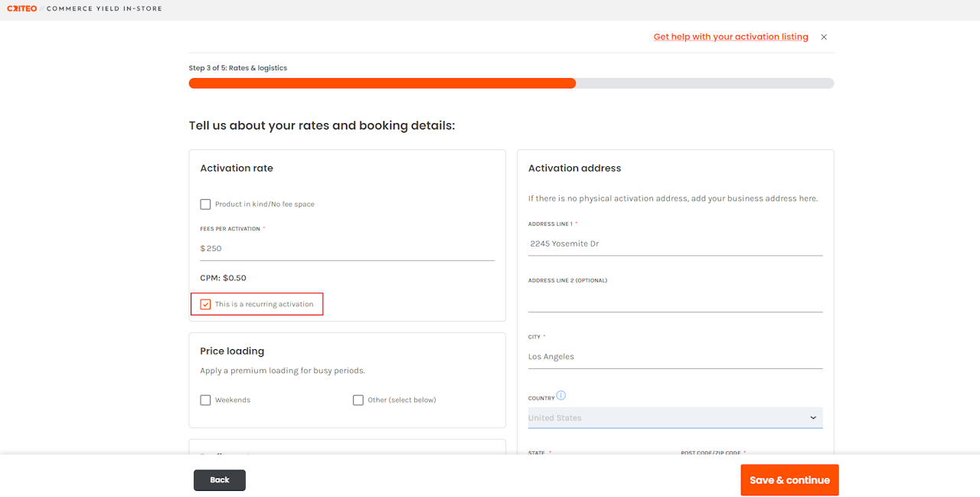The width and height of the screenshot is (980, 497).
Task: Click the Country info icon
Action: tap(560, 396)
